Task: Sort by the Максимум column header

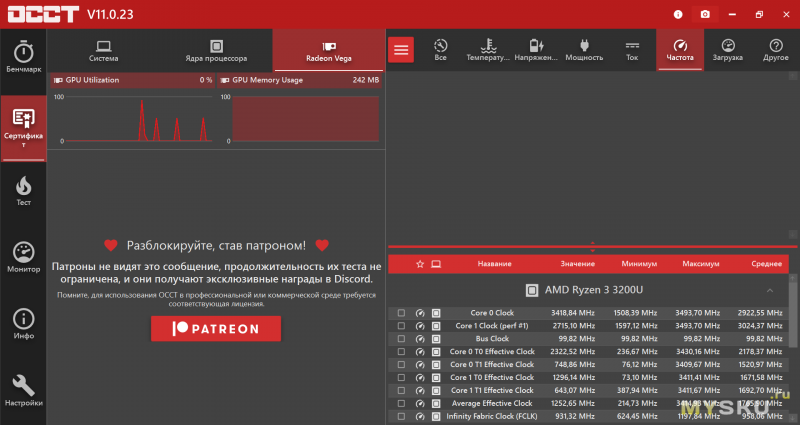Action: (701, 264)
